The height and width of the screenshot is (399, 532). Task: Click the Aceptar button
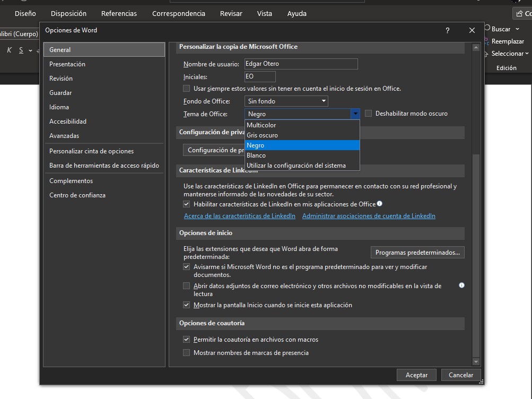[416, 375]
